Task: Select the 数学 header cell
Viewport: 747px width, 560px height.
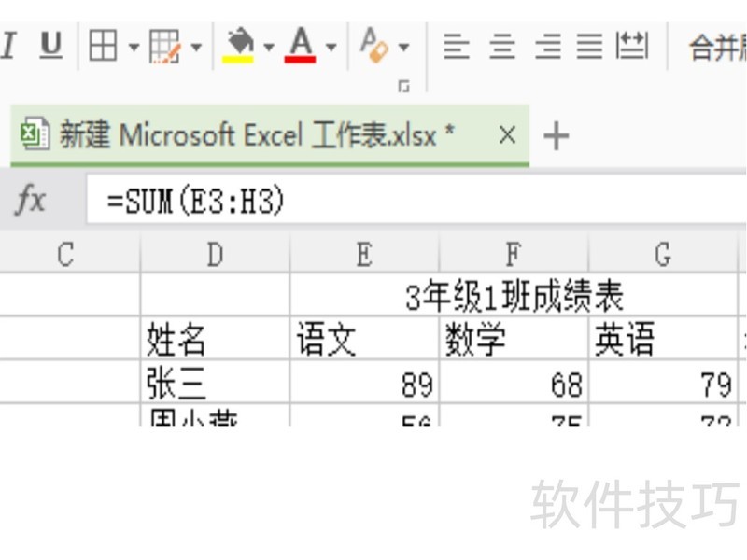Action: pyautogui.click(x=514, y=339)
